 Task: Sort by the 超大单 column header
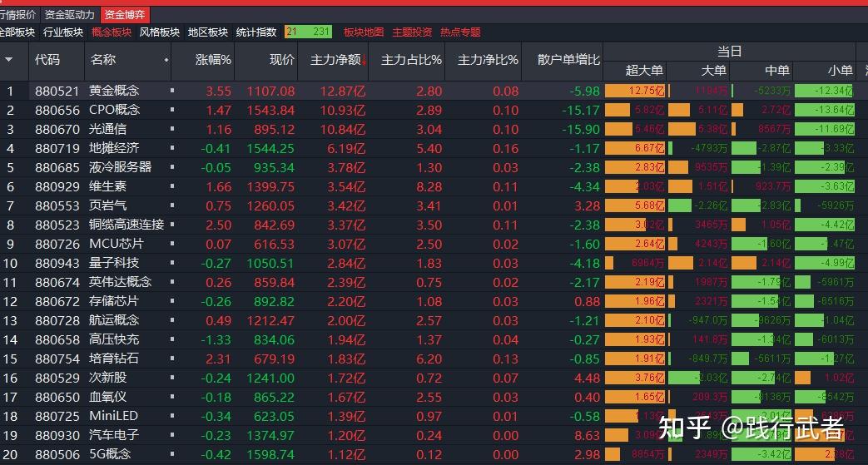click(x=644, y=71)
